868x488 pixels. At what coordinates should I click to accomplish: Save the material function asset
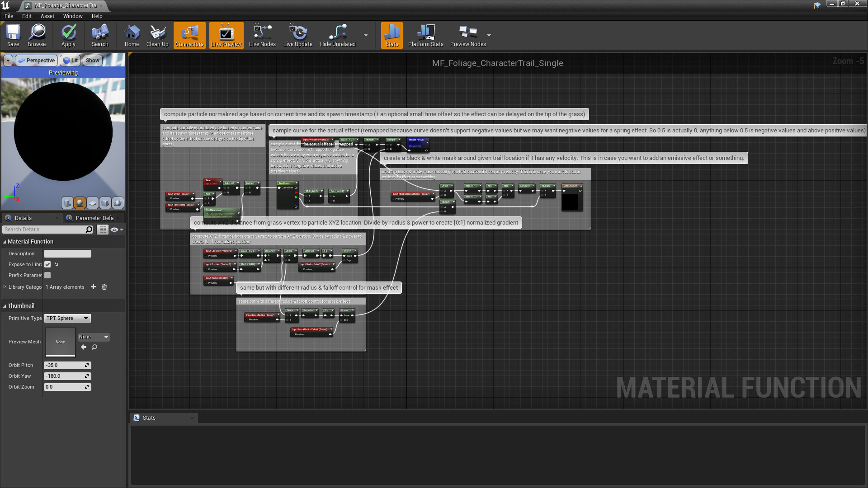(13, 35)
